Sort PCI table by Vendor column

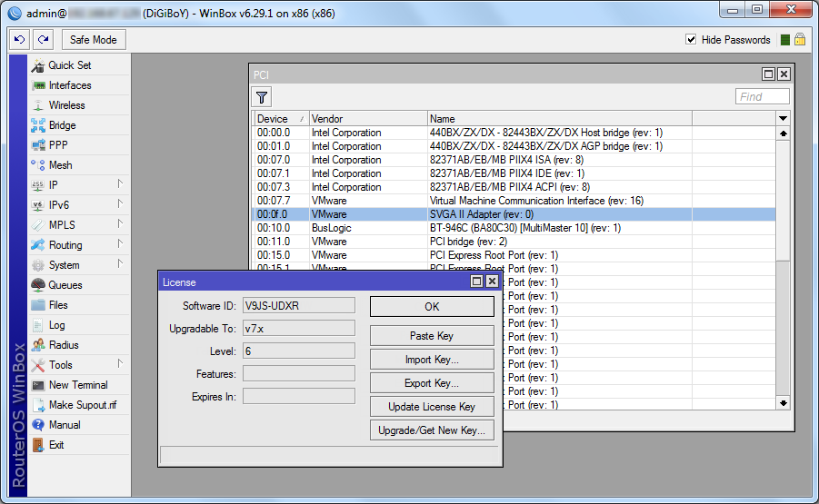click(x=368, y=119)
